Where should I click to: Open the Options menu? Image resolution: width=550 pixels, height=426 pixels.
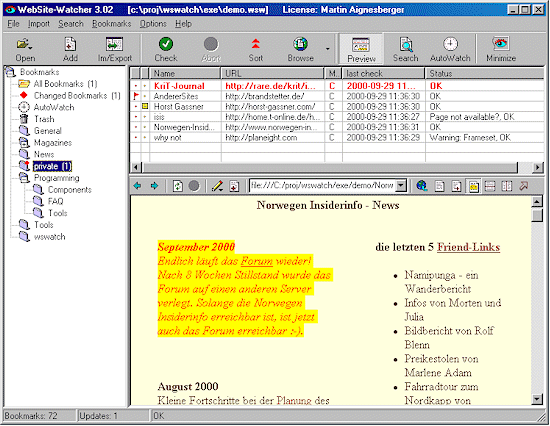pyautogui.click(x=153, y=24)
